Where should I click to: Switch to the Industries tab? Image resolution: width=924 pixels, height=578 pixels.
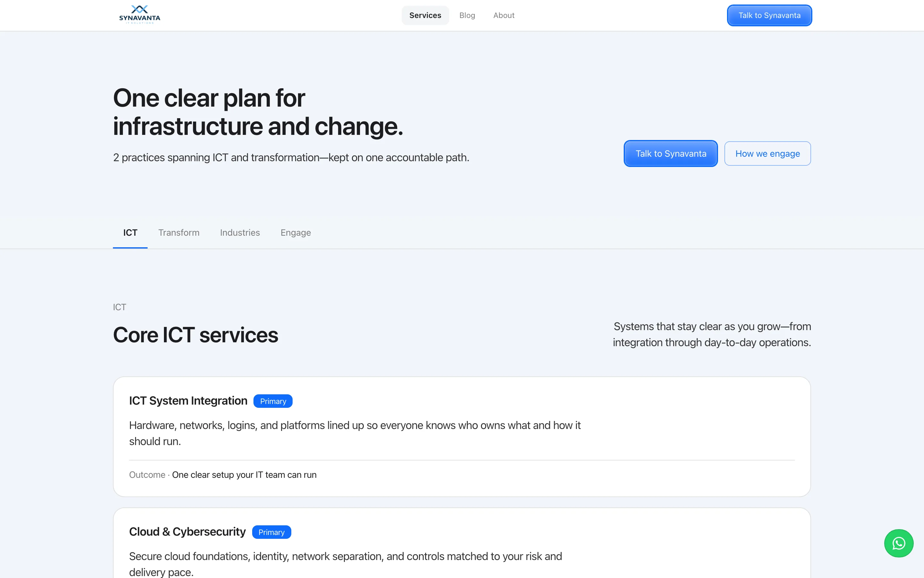[x=240, y=233]
